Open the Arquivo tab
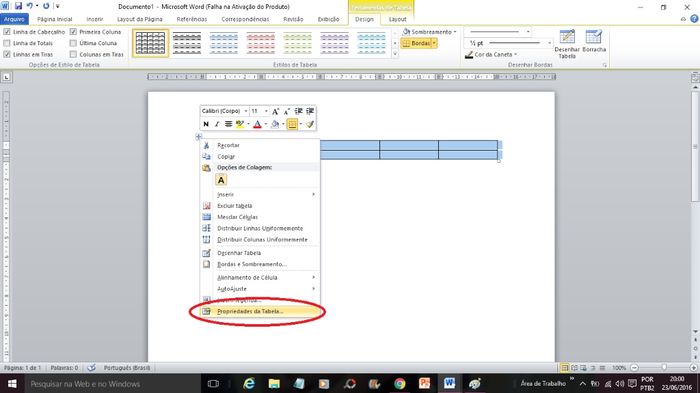This screenshot has width=700, height=393. tap(14, 19)
